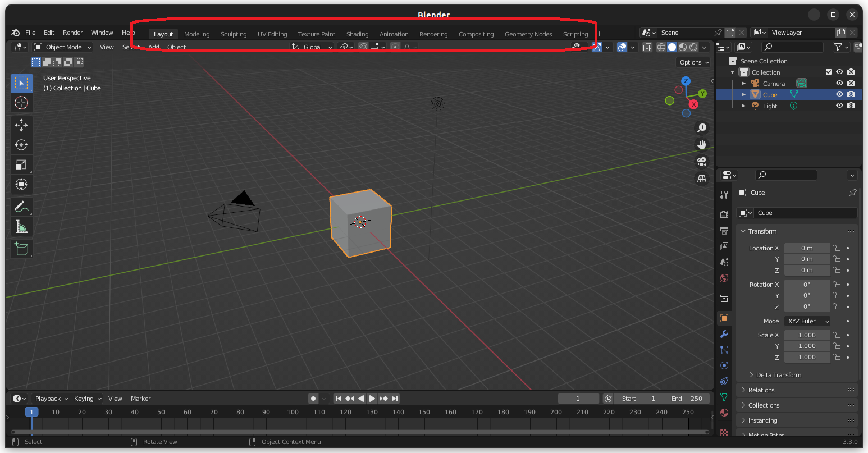Viewport: 868px width, 453px height.
Task: Open the Material properties tab
Action: click(x=724, y=413)
